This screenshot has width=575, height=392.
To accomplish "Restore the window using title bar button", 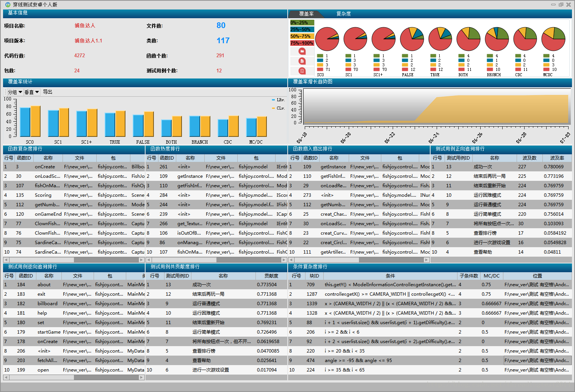I will click(561, 5).
